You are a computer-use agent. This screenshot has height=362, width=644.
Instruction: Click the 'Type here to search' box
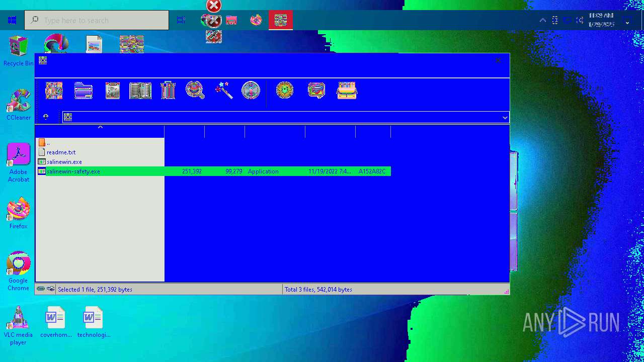97,20
